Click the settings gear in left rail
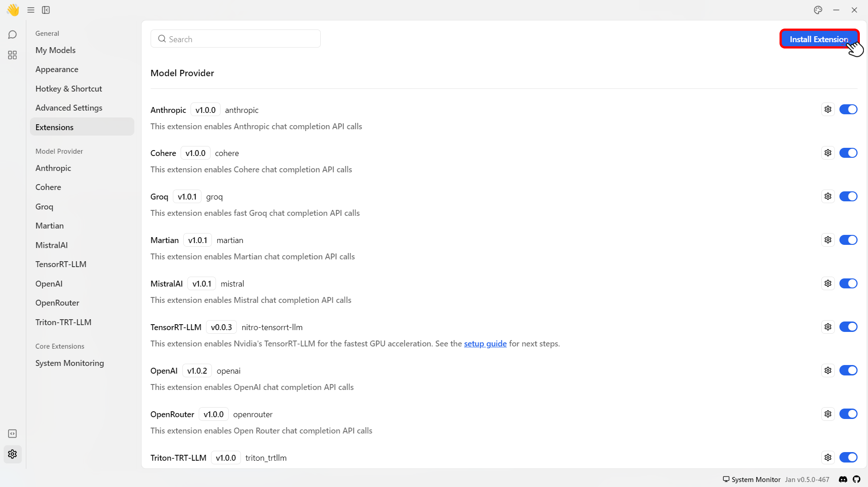 pyautogui.click(x=12, y=454)
